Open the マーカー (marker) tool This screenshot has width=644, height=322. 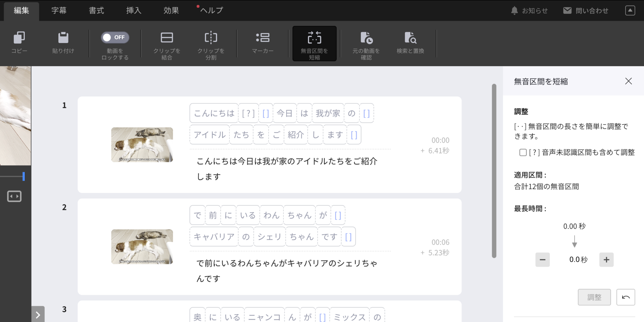[263, 44]
